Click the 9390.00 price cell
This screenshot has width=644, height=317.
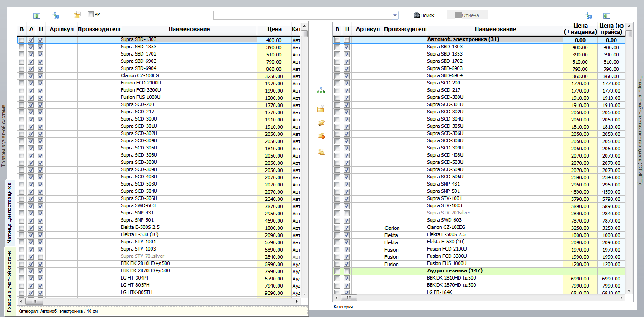pyautogui.click(x=275, y=293)
